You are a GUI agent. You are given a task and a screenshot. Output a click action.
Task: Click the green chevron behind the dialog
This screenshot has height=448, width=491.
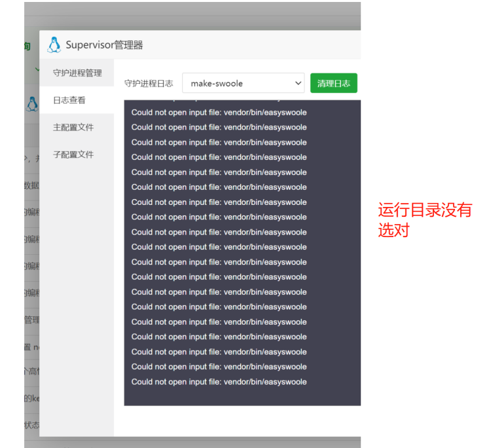point(36,69)
